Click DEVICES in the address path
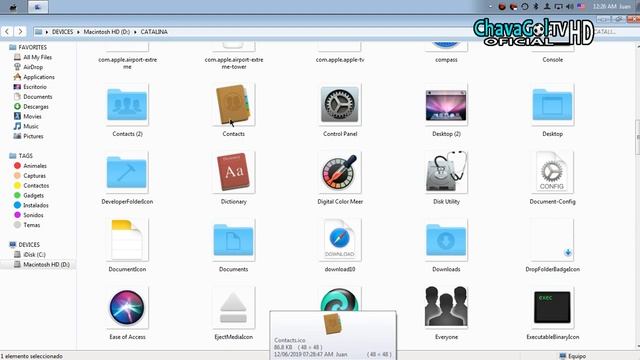This screenshot has height=360, width=640. pos(62,32)
